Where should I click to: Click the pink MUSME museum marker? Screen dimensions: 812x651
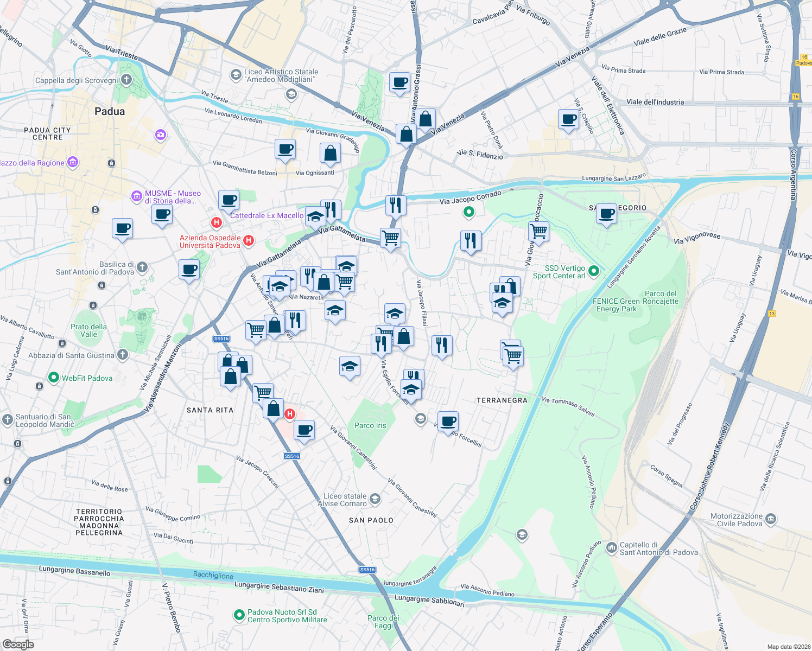coord(137,196)
